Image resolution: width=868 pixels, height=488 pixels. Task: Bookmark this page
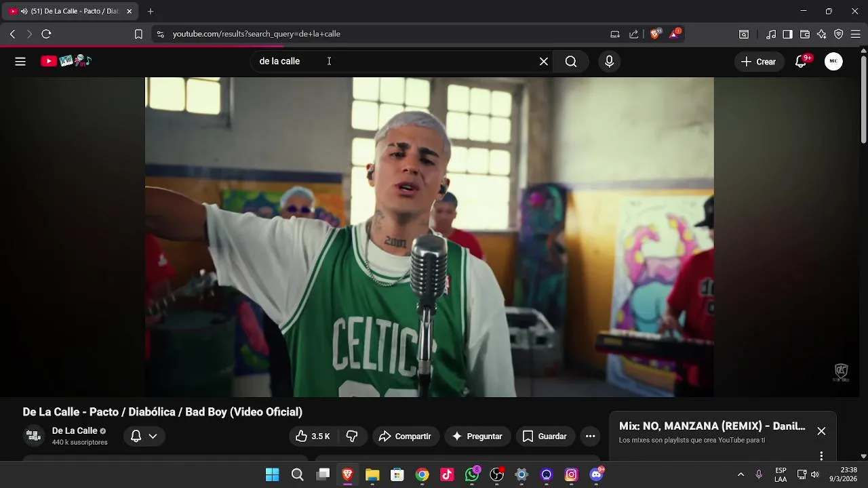[x=138, y=34]
